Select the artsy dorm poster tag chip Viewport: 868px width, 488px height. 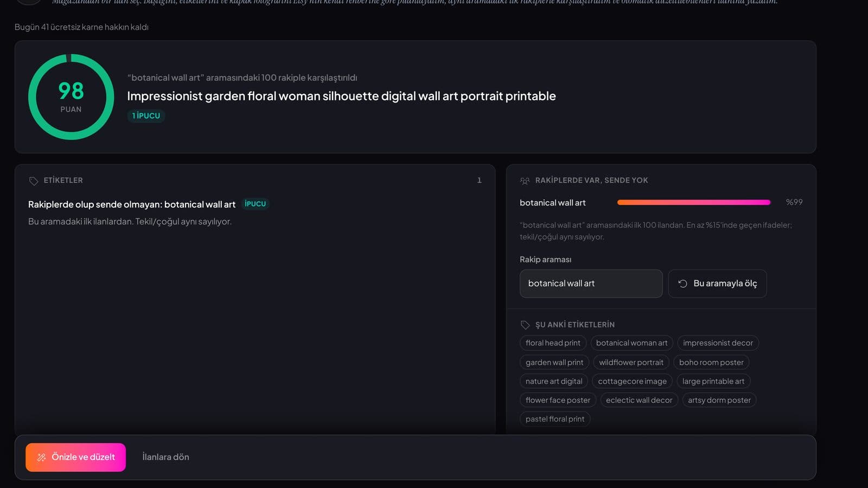719,400
